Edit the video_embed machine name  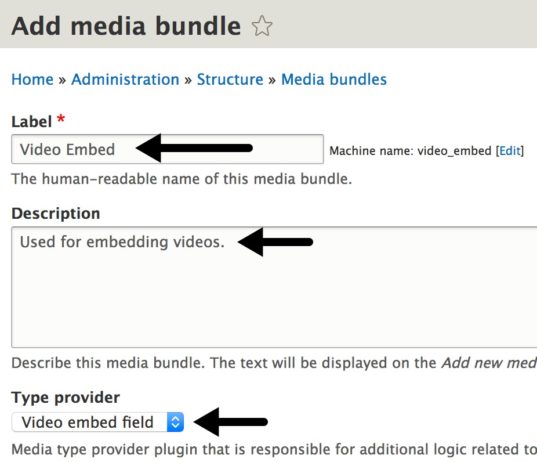coord(510,151)
